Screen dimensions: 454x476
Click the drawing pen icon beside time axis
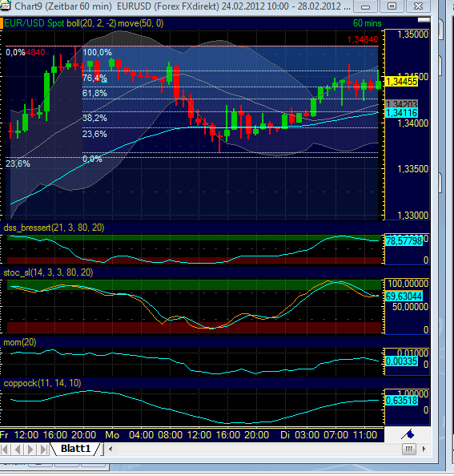click(408, 434)
